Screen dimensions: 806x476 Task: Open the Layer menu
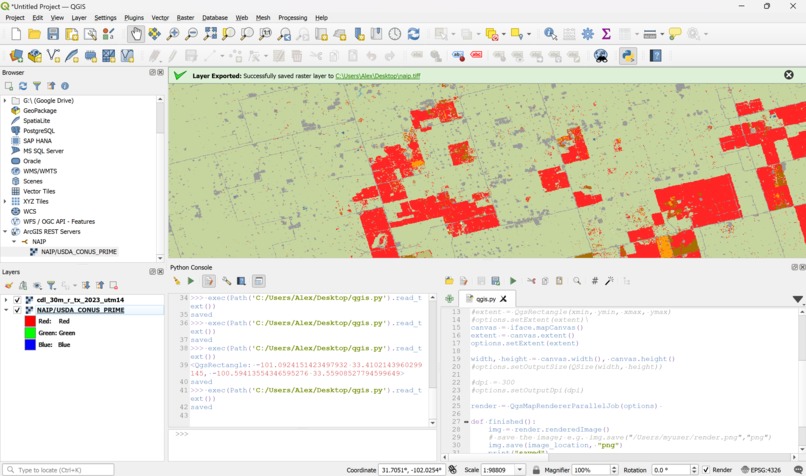click(x=79, y=17)
